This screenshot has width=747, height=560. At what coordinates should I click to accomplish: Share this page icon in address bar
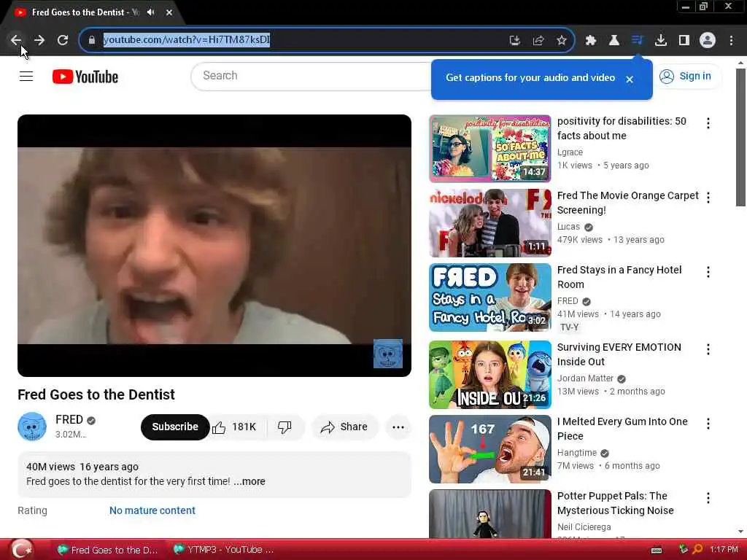[538, 41]
